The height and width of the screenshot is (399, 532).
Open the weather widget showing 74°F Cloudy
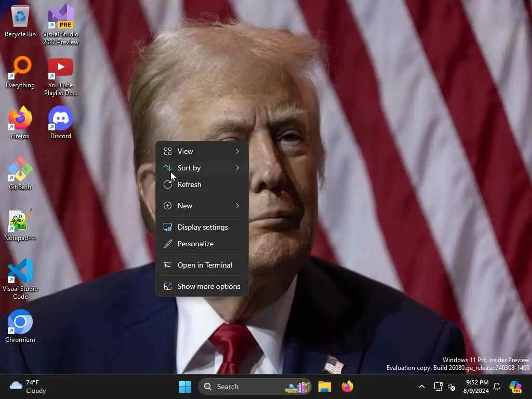28,387
